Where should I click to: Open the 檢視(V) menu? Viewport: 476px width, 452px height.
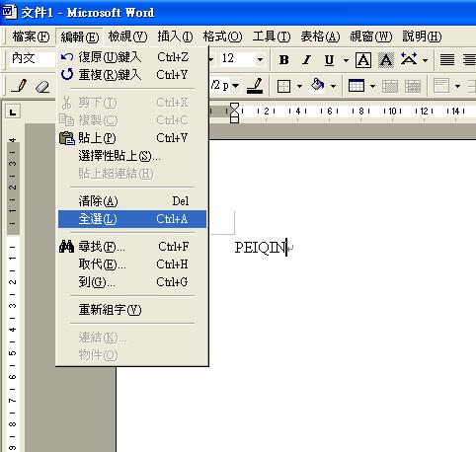tap(127, 37)
